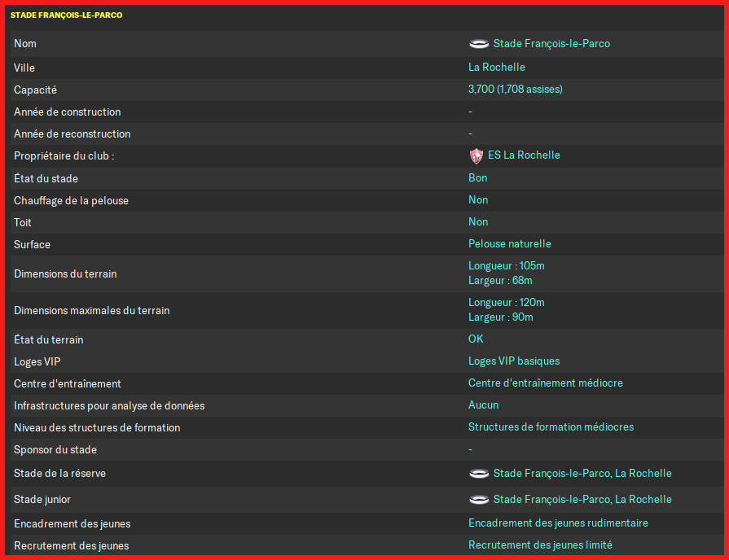Click the Recrutement des jeunes limité value
Viewport: 729px width, 560px height.
tap(540, 545)
